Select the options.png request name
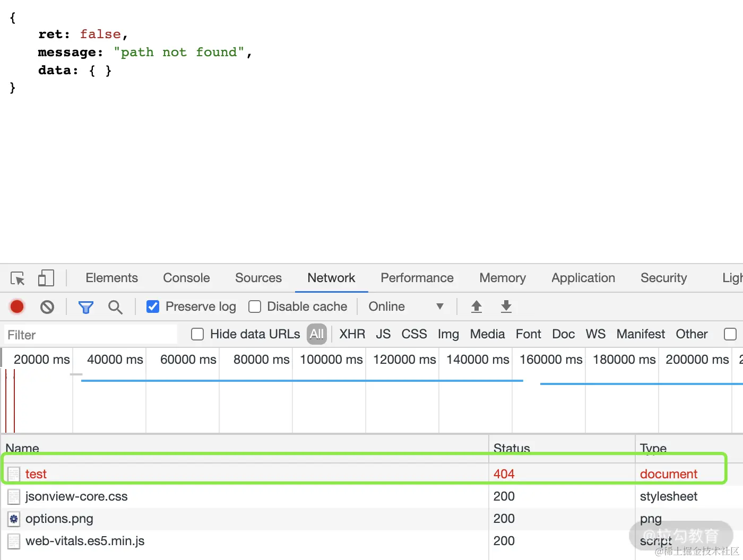Screen dimensions: 743x560 coord(59,519)
